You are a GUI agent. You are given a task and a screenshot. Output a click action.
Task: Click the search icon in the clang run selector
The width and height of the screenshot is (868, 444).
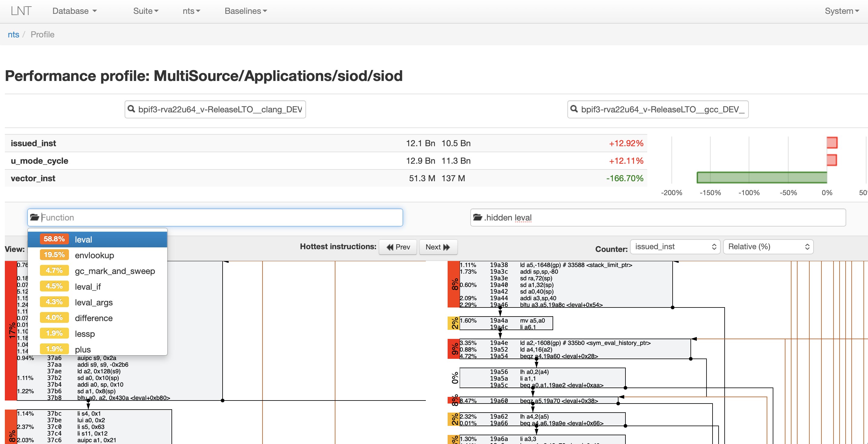(132, 109)
